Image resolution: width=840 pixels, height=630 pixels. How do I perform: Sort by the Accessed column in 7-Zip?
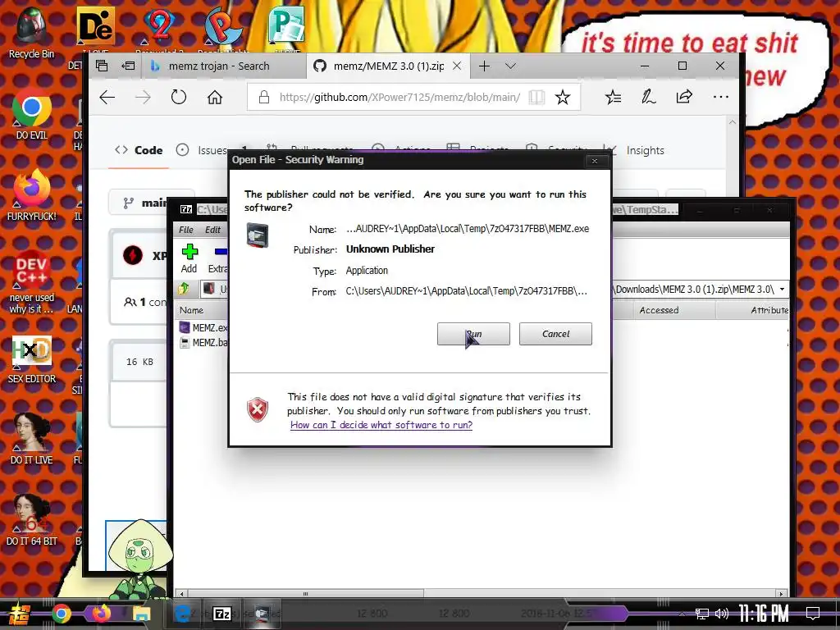(659, 310)
